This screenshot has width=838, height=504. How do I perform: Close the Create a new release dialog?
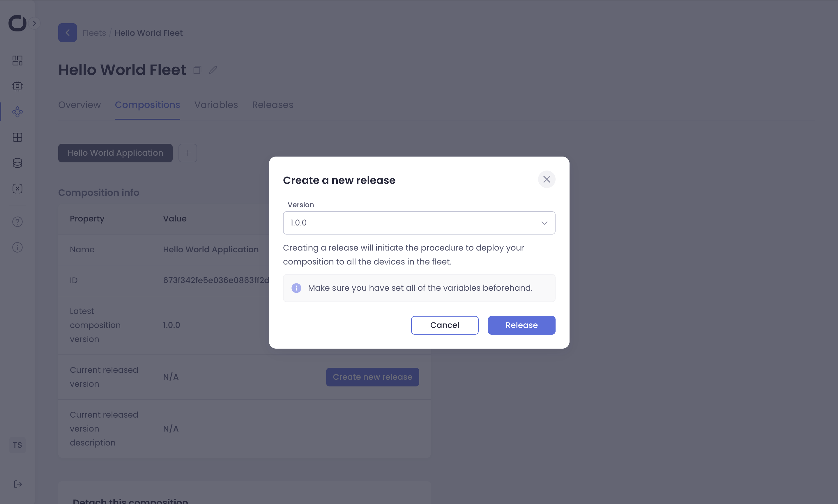(x=547, y=179)
